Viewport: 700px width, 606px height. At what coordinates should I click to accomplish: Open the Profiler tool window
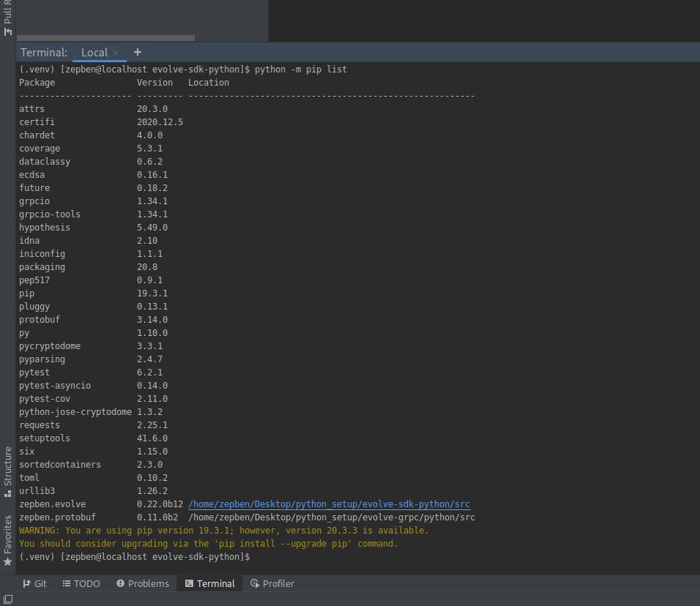[272, 583]
